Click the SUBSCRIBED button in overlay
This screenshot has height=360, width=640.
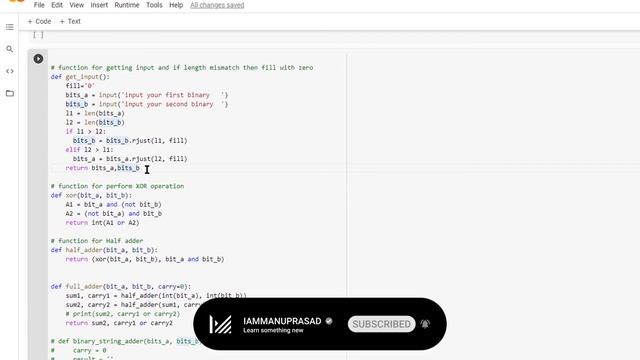click(x=382, y=324)
